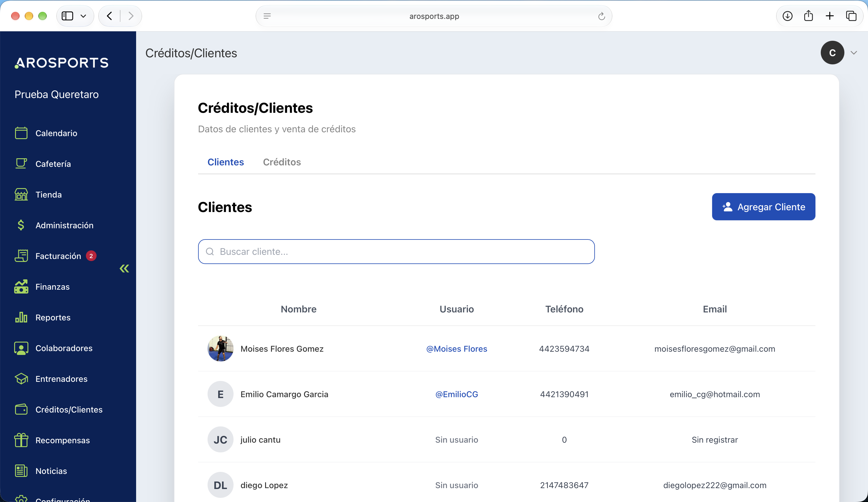Switch to the Créditos tab

click(282, 162)
